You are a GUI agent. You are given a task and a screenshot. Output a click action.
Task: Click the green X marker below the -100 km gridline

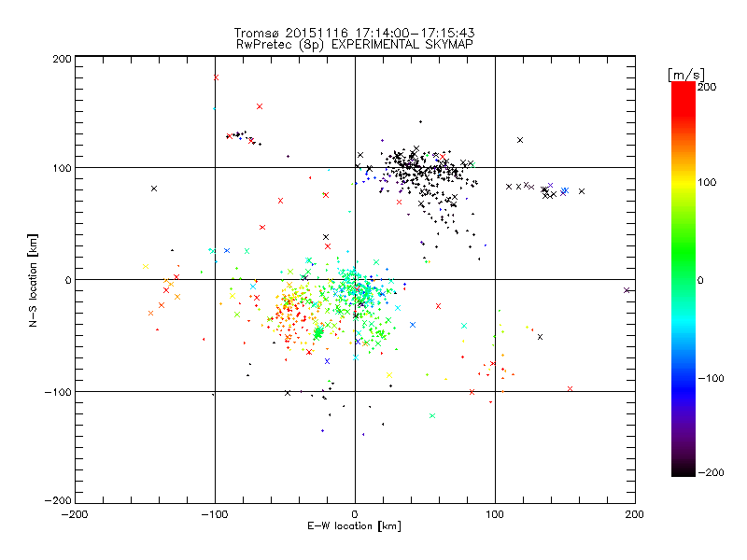coord(432,416)
